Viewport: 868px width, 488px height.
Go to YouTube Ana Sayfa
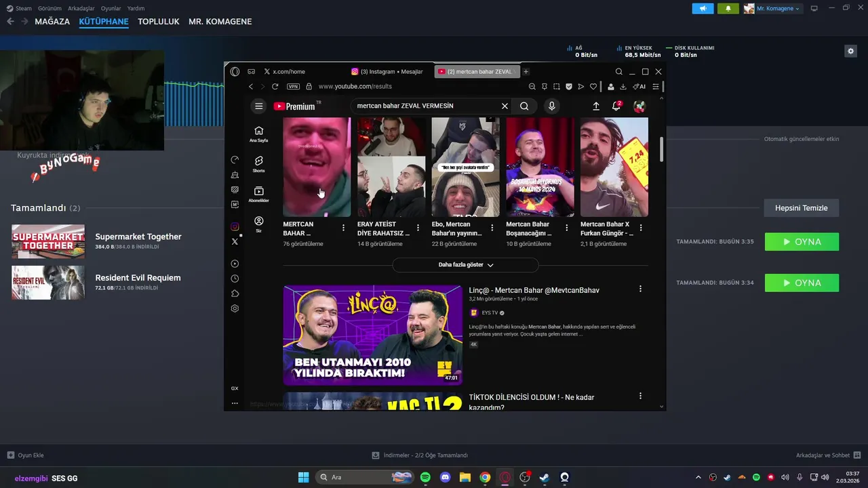point(258,134)
